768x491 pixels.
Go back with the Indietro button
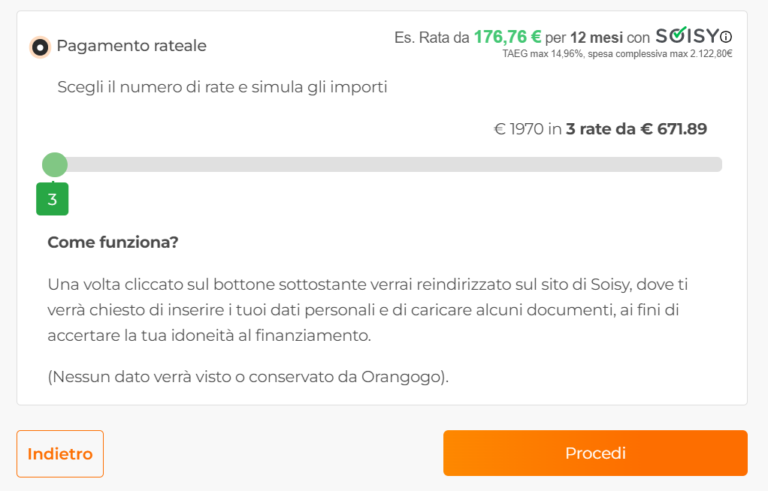click(60, 454)
